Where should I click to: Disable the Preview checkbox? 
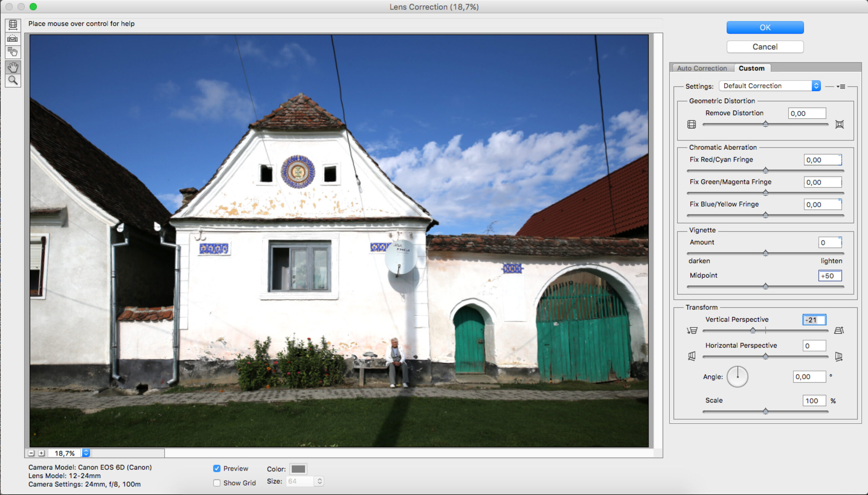(x=217, y=468)
